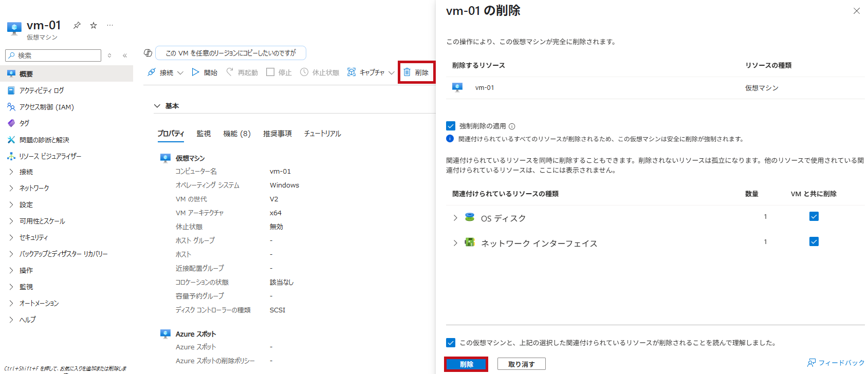Switch to 機能 (8) tab
This screenshot has height=374, width=868.
237,134
